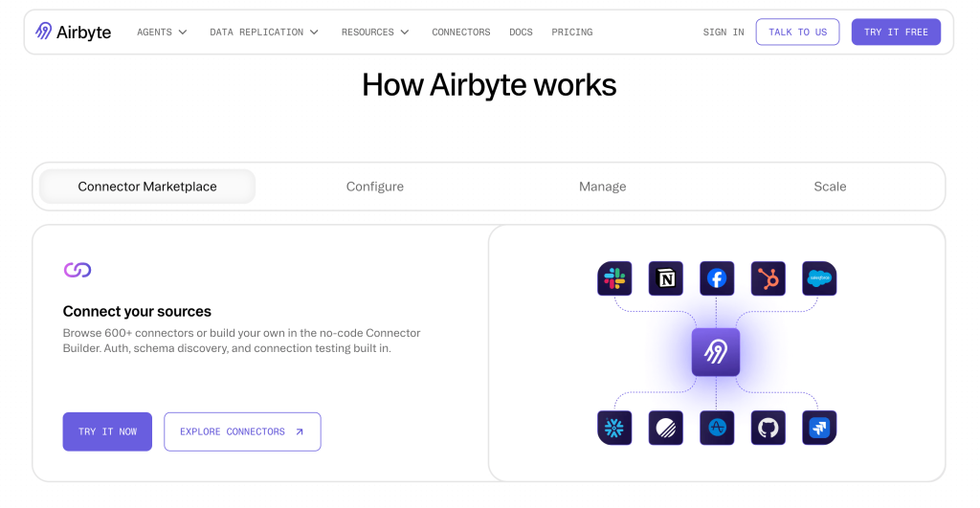
Task: Switch to the Scale tab
Action: 830,187
